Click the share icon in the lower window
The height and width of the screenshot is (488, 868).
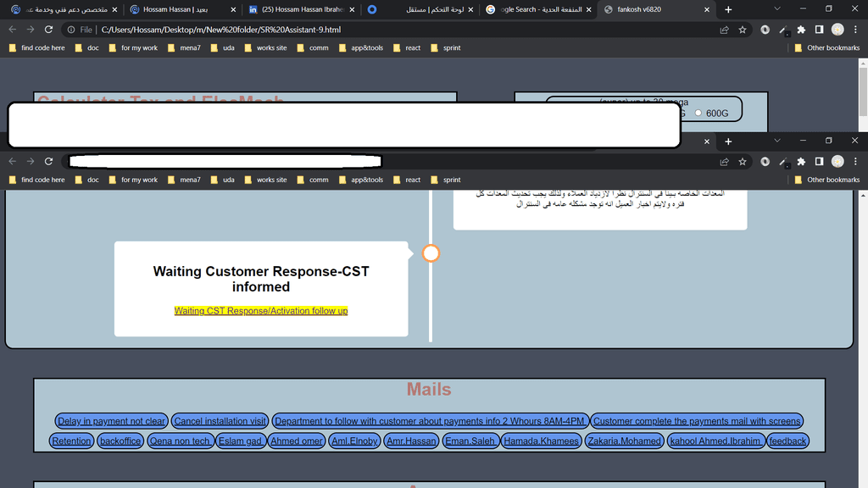point(724,162)
